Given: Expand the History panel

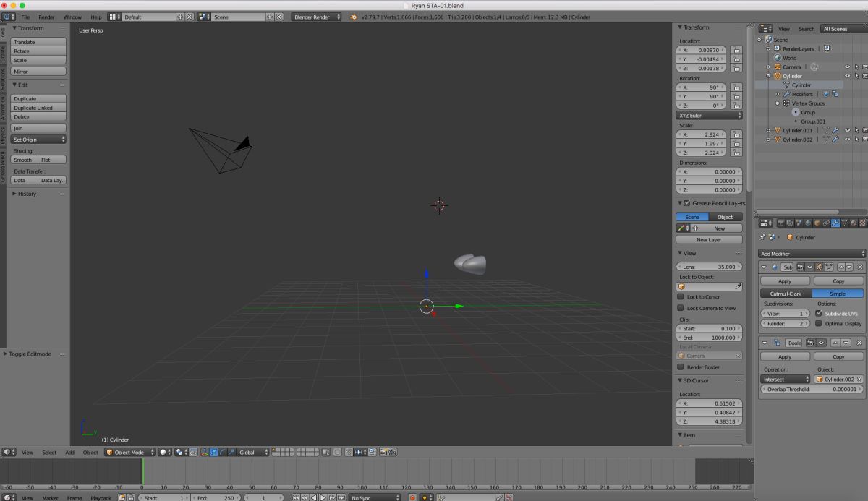Looking at the screenshot, I should [15, 194].
